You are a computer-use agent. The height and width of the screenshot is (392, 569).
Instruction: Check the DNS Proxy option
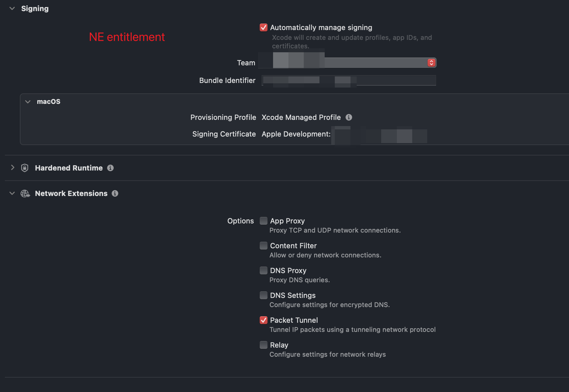[x=264, y=270]
